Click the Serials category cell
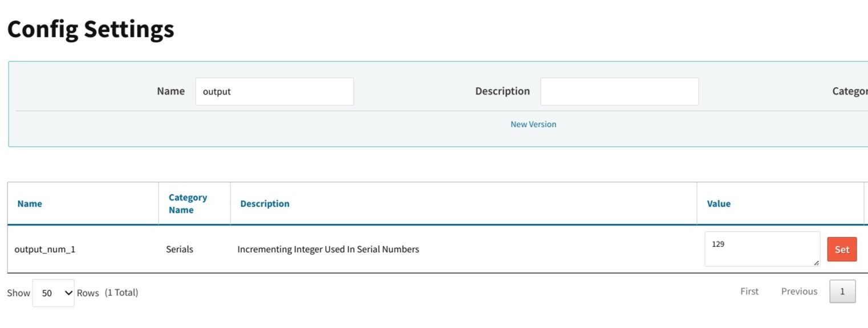The width and height of the screenshot is (868, 328). [x=180, y=249]
